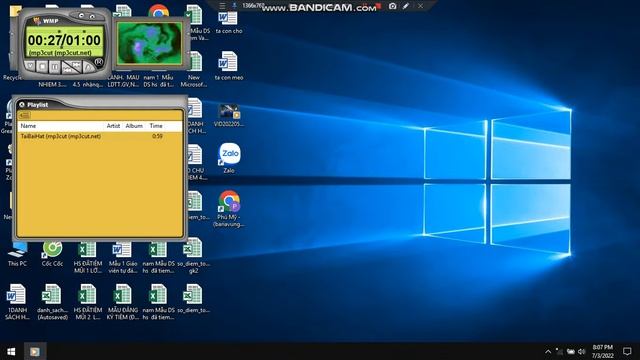Sort the playlist by Album column
Screen dimensions: 640x360
point(134,126)
